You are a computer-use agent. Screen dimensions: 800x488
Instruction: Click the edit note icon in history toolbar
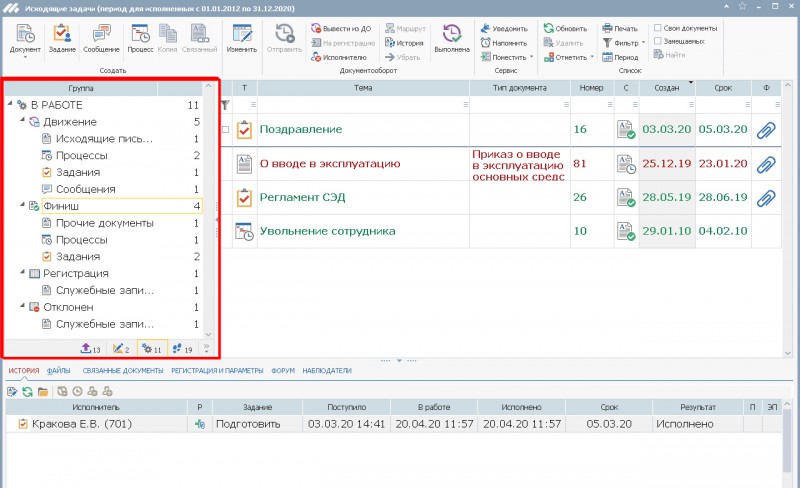pos(12,392)
